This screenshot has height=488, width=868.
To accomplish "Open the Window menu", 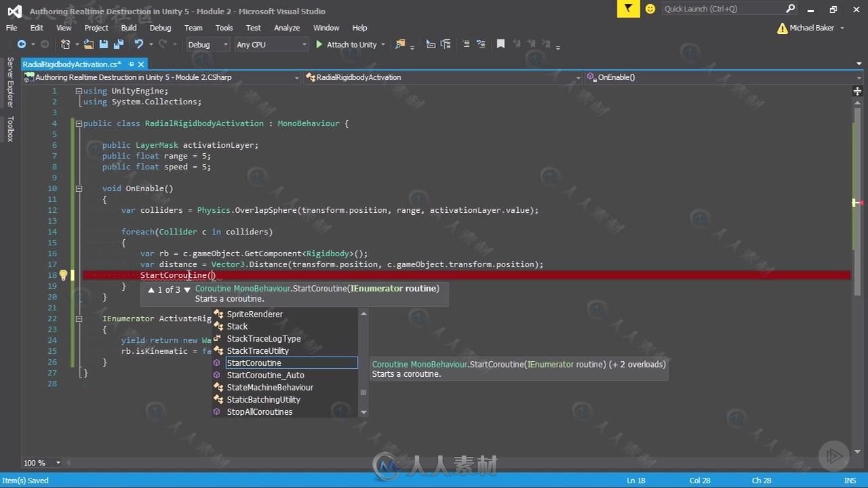I will [x=326, y=28].
